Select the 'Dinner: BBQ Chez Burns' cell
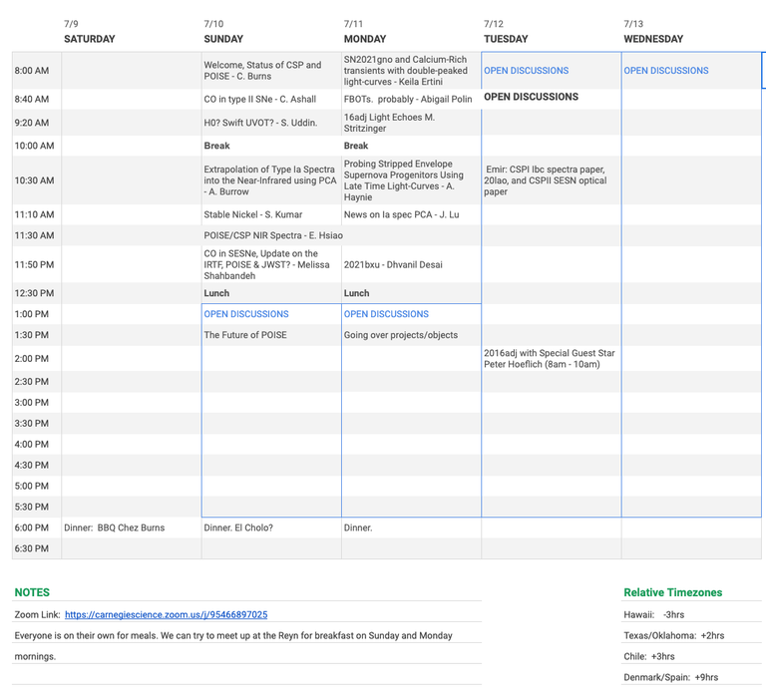766x700 pixels. [x=115, y=527]
